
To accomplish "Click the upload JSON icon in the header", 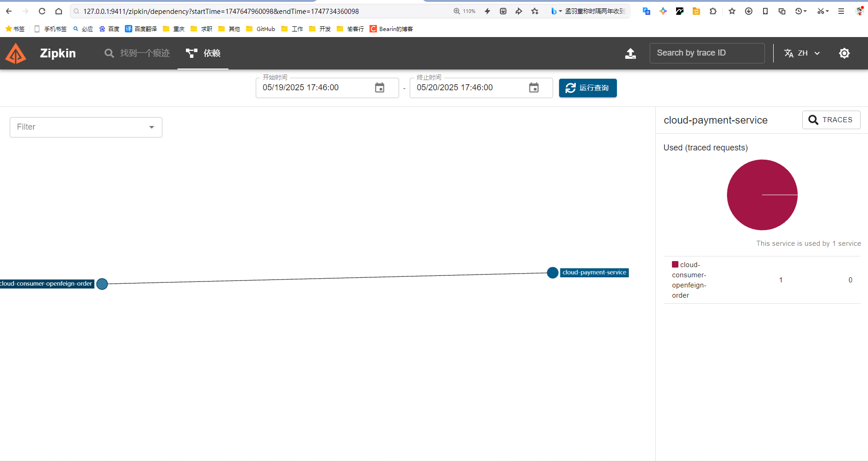I will pos(630,53).
